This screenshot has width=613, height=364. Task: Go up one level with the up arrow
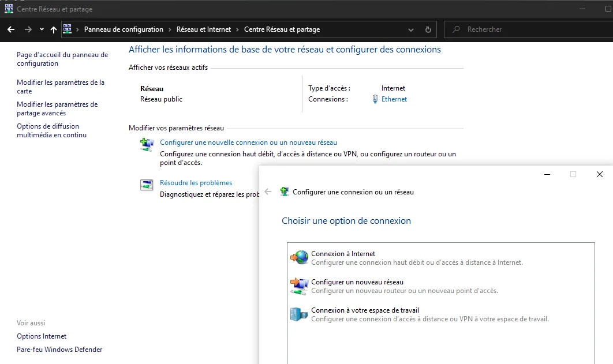(x=54, y=29)
